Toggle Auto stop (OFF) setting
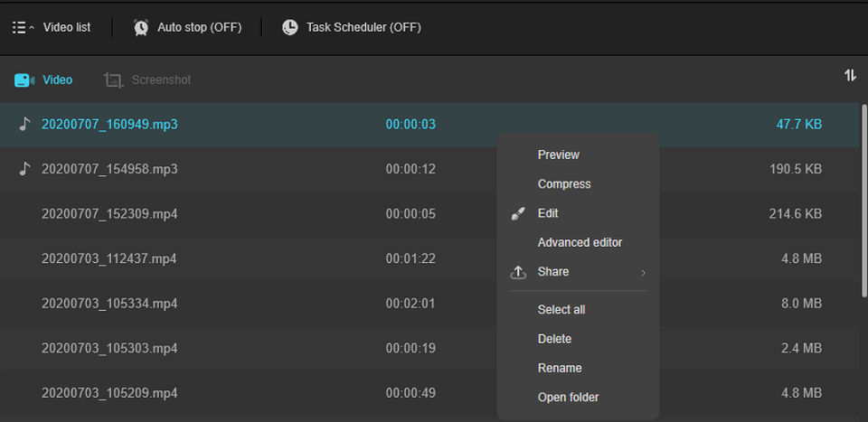The height and width of the screenshot is (422, 868). [x=199, y=27]
